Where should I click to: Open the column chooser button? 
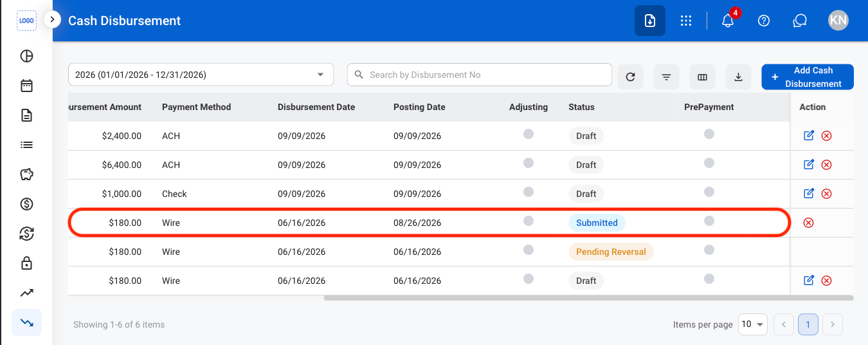coord(702,77)
